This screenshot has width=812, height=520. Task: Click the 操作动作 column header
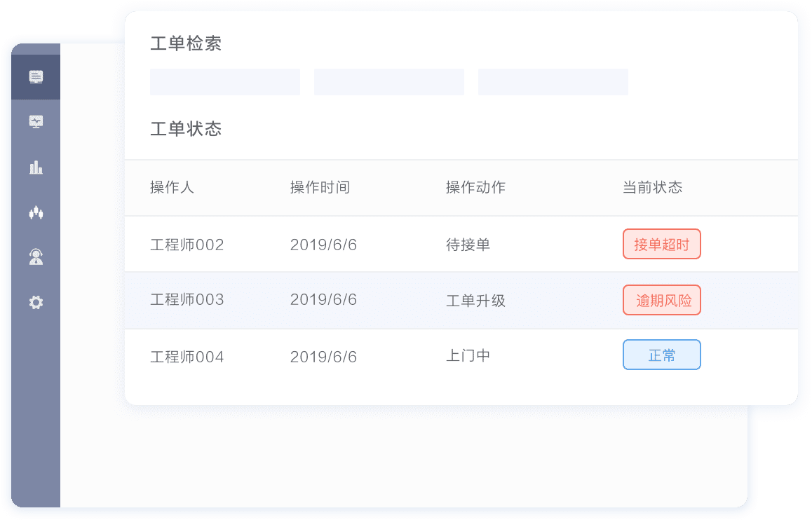(476, 187)
